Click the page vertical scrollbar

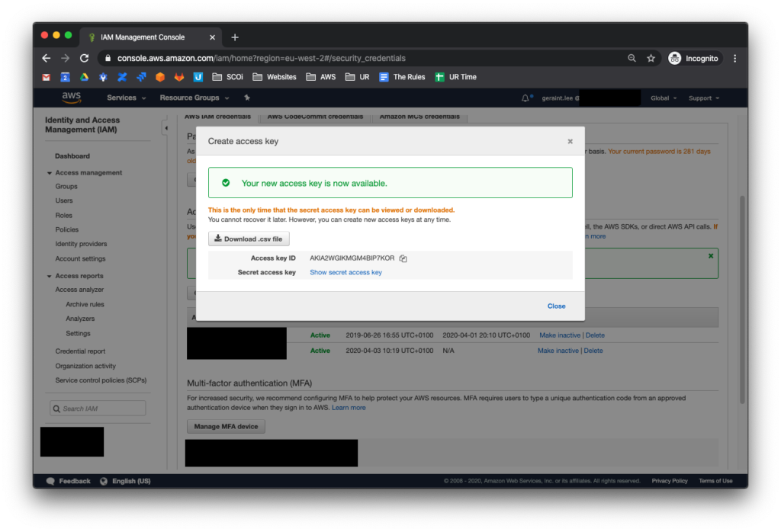click(x=741, y=299)
